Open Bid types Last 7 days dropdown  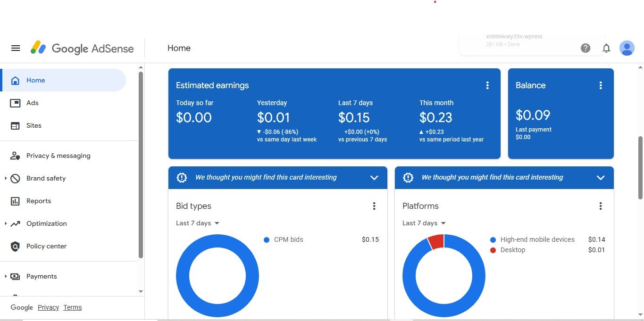coord(198,223)
